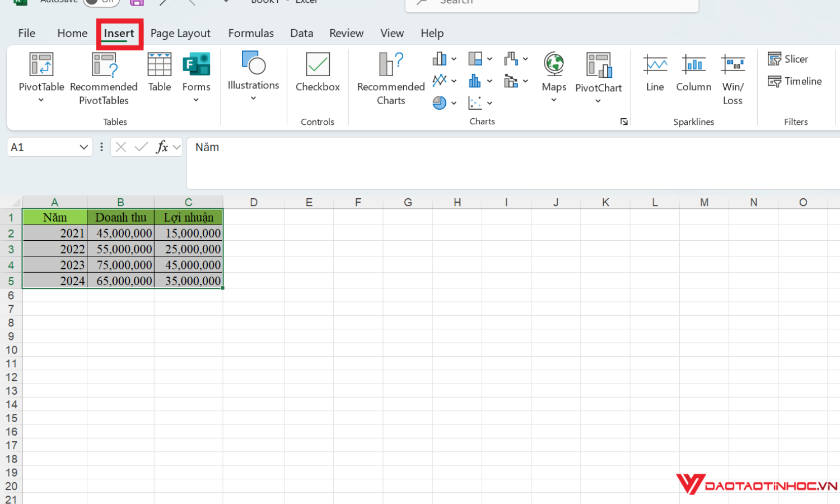
Task: Switch to the Formulas tab
Action: (x=251, y=33)
